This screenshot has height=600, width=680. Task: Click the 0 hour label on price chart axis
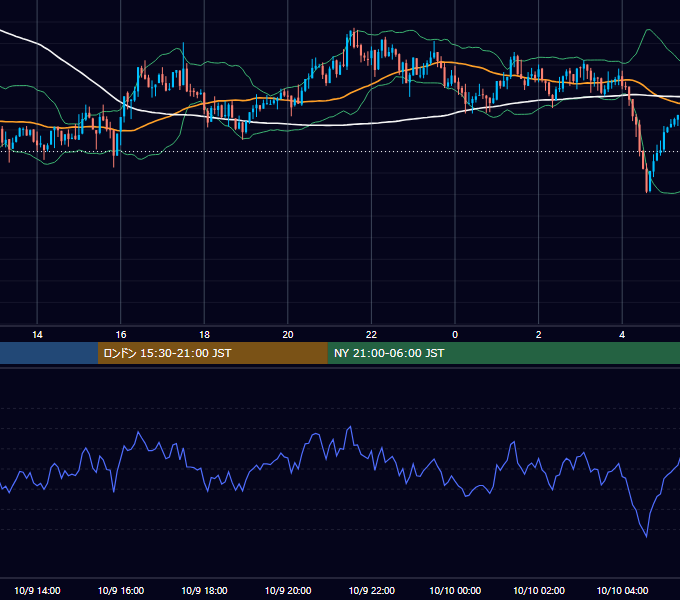pyautogui.click(x=455, y=335)
